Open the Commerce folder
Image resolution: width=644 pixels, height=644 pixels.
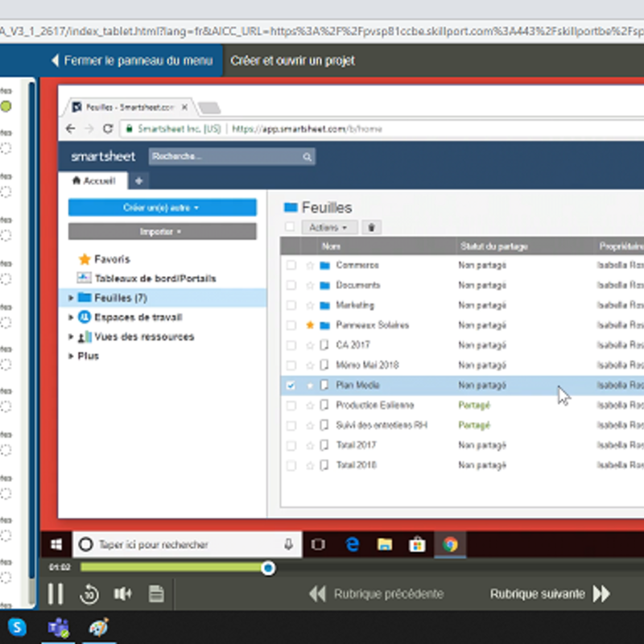click(x=357, y=266)
